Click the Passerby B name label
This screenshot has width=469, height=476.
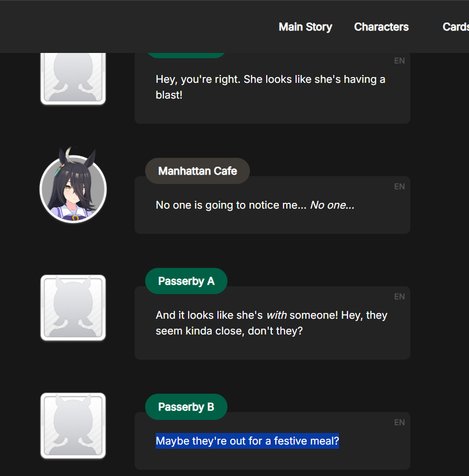coord(186,407)
